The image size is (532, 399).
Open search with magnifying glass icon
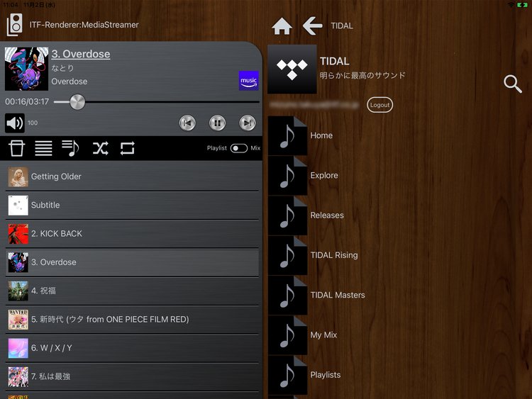point(512,84)
